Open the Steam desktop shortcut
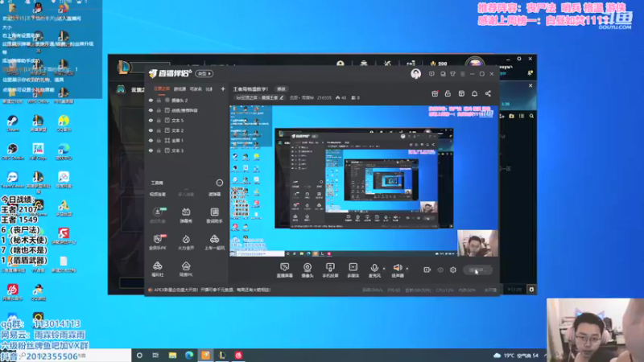The height and width of the screenshot is (362, 644). (x=13, y=124)
